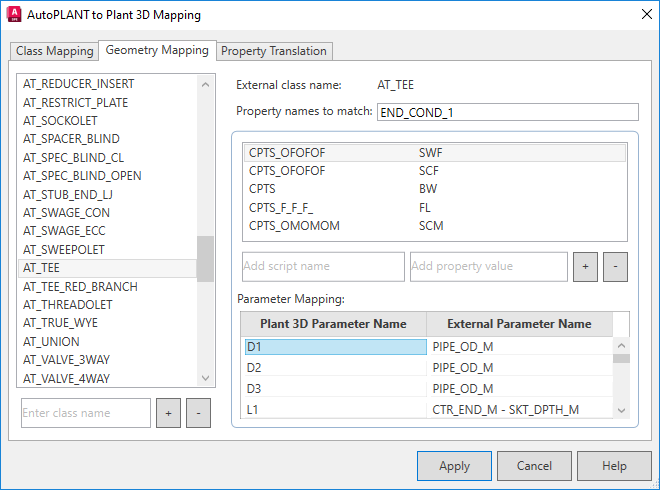Screen dimensions: 660x490
Task: Select AT_VALVE_3WAY in class list
Action: [x=66, y=360]
